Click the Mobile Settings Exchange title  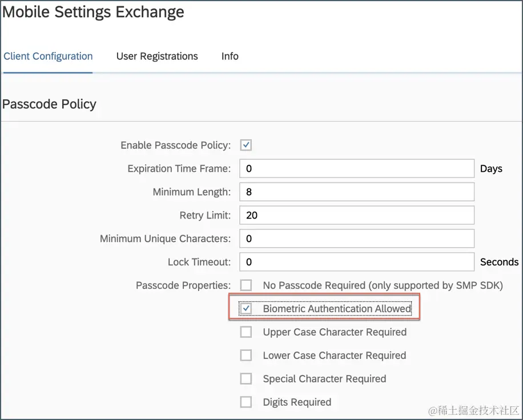tap(93, 12)
